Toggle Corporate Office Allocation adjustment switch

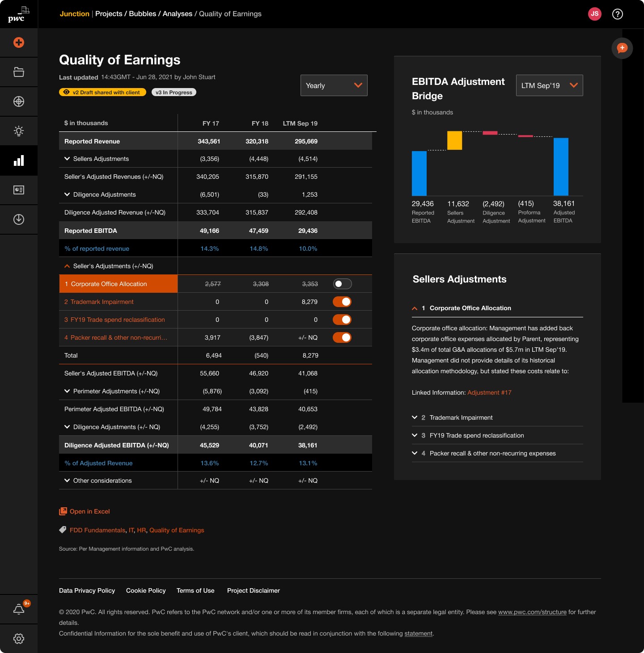[343, 284]
